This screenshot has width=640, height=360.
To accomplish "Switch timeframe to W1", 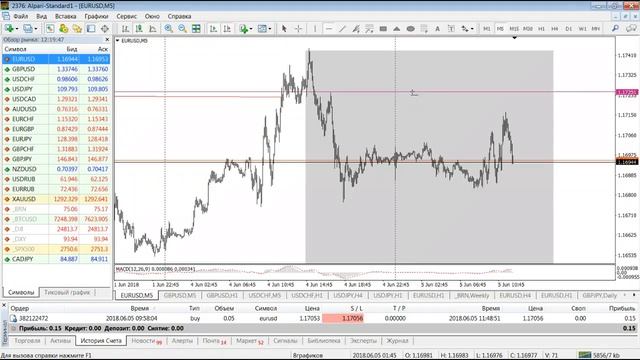I will coord(582,29).
